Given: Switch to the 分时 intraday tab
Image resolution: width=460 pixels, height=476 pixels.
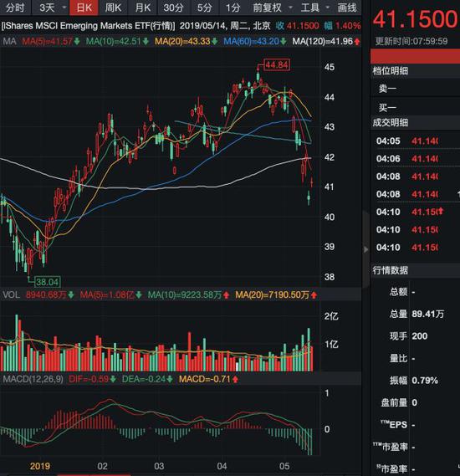Looking at the screenshot, I should pyautogui.click(x=15, y=8).
